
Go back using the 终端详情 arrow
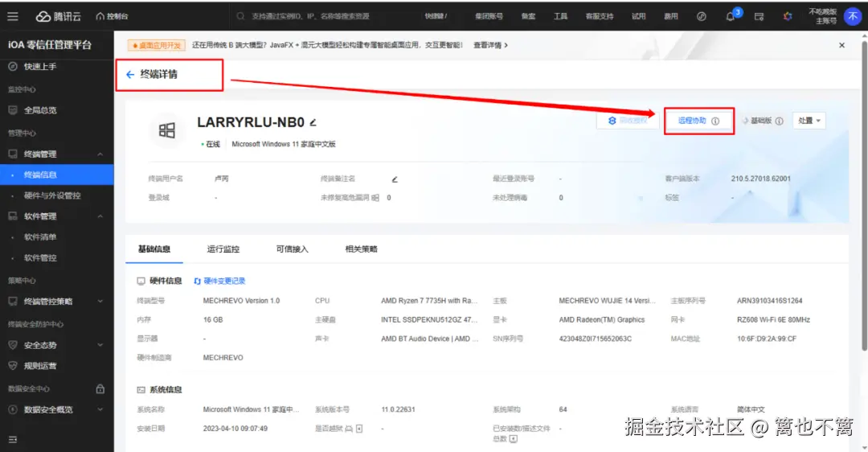(x=130, y=74)
